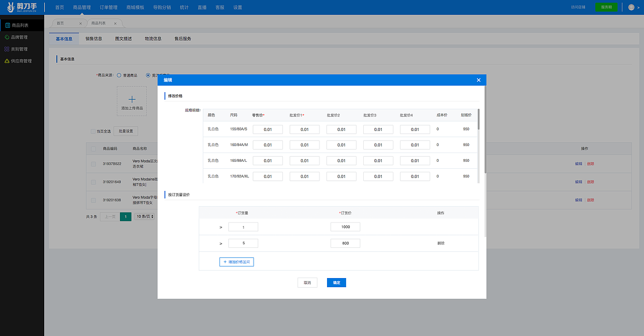
Task: Switch to the 物流信息 tab
Action: pos(153,39)
